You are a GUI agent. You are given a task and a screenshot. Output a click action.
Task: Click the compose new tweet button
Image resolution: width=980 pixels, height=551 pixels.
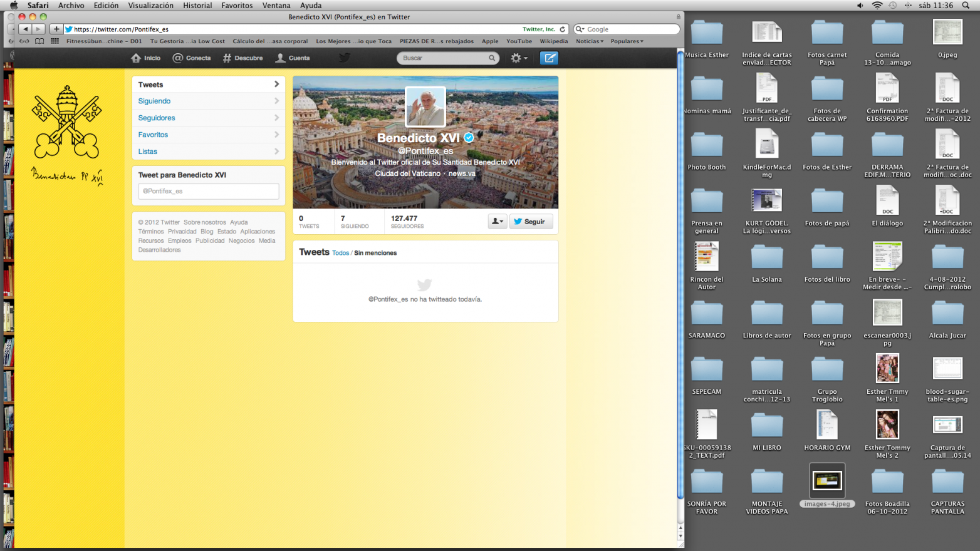[x=550, y=58]
